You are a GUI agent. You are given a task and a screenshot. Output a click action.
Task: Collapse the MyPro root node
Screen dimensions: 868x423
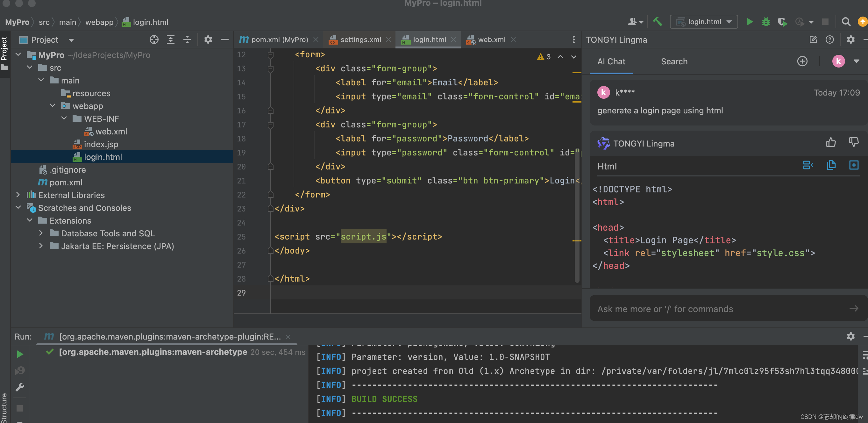click(x=18, y=54)
